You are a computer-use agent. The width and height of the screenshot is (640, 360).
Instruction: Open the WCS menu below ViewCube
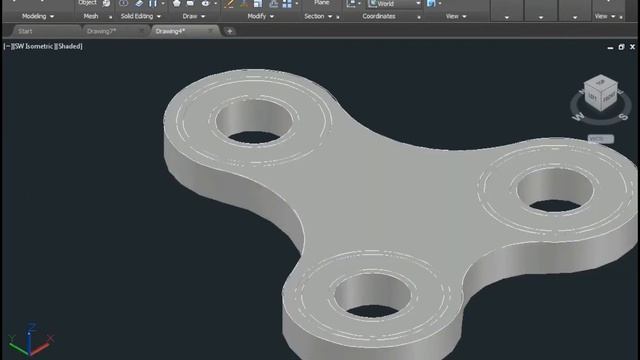tap(601, 139)
